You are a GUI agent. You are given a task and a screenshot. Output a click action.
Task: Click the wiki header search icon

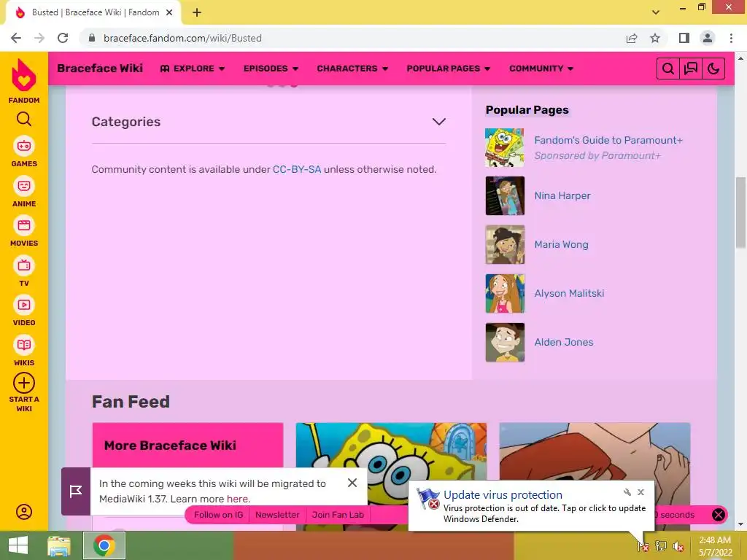668,69
